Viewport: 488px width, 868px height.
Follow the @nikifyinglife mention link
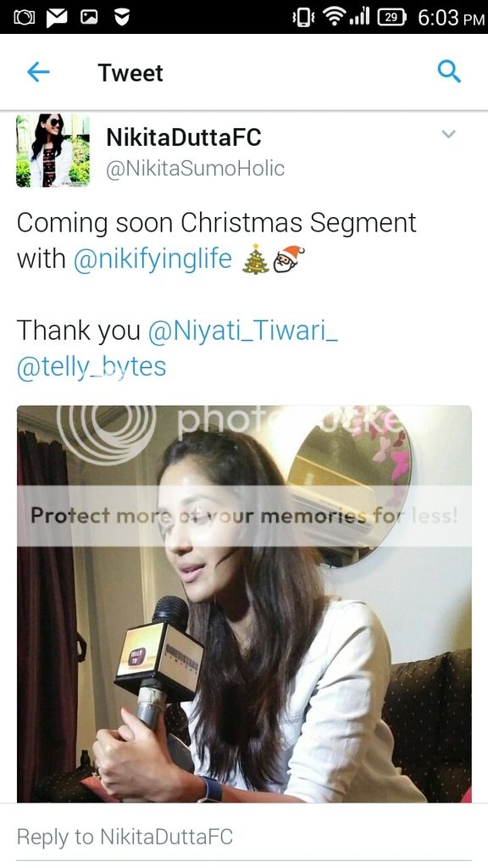[152, 259]
